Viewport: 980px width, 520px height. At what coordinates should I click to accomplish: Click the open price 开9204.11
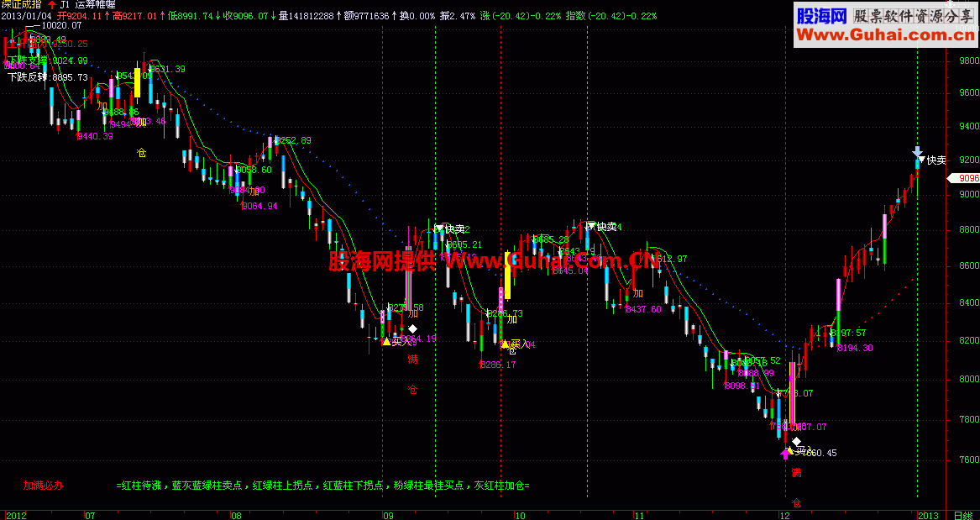[x=80, y=16]
